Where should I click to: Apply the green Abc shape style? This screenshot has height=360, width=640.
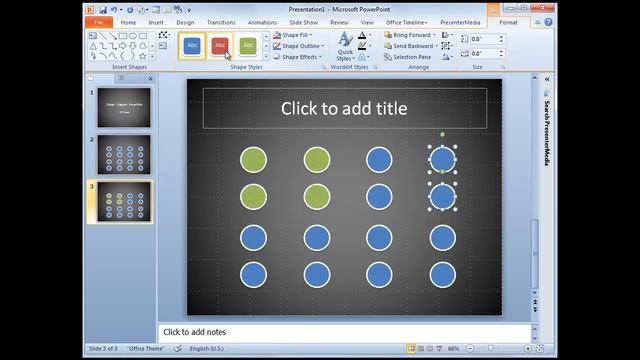248,46
